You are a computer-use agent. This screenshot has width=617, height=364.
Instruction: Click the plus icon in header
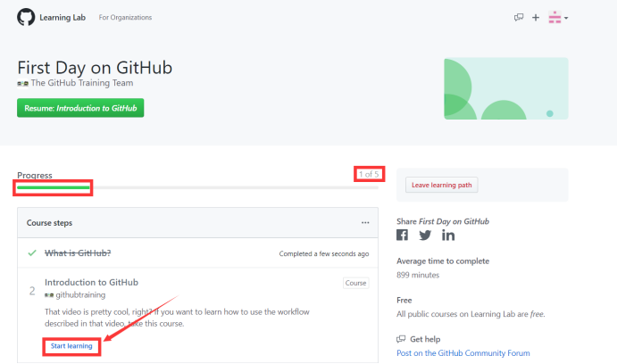[536, 18]
